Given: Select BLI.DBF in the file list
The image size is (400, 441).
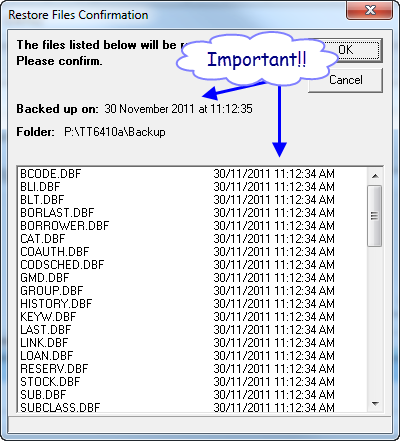Looking at the screenshot, I should click(193, 187).
